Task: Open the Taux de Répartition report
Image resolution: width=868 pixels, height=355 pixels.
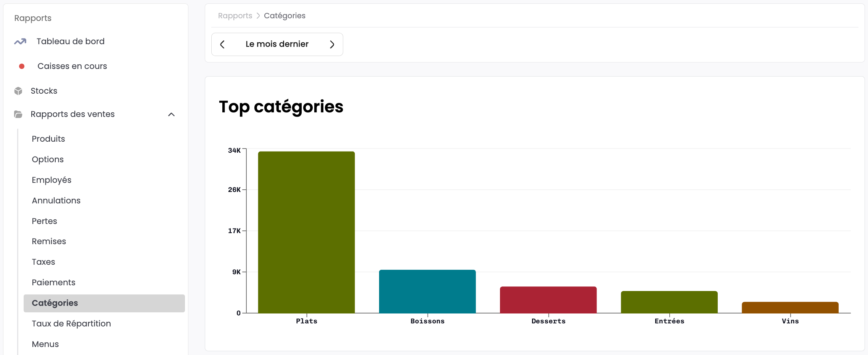Action: click(x=71, y=323)
